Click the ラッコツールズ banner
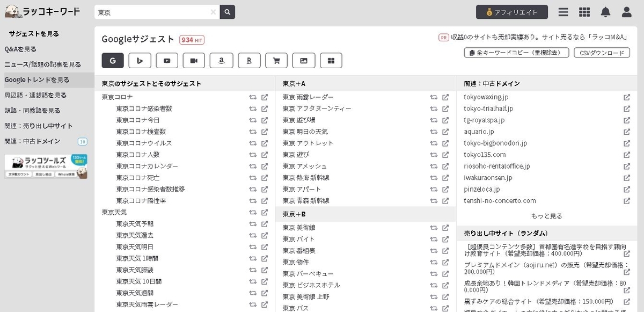Screen dimensions: 644x312 click(46, 166)
